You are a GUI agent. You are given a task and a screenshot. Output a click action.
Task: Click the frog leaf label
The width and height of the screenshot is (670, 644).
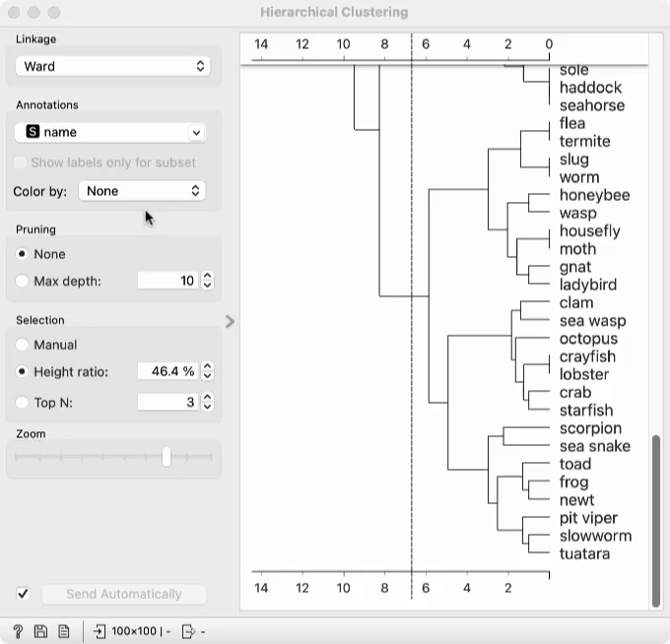pos(573,483)
